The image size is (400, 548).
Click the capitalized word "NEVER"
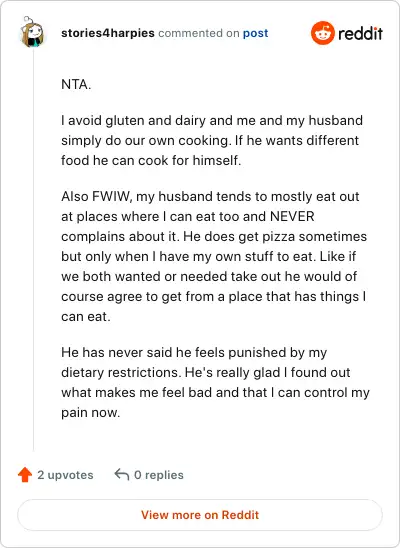pos(292,216)
